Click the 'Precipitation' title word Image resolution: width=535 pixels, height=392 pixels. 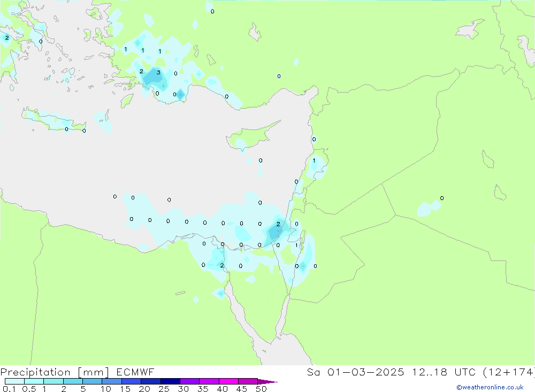tap(35, 372)
